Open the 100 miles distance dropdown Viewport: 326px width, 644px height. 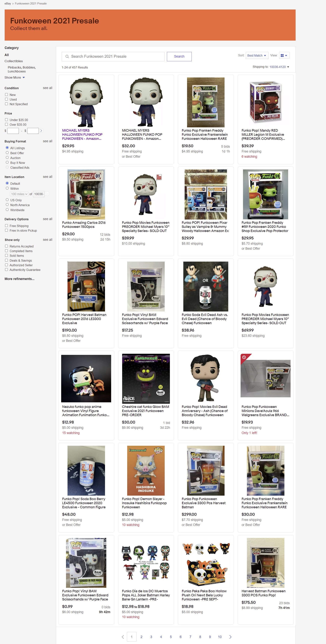(x=19, y=194)
